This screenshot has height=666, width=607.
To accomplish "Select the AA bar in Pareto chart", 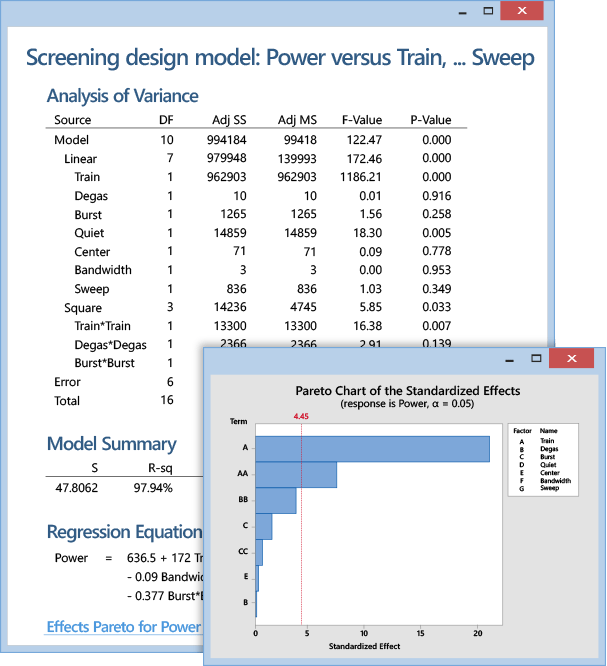I will coord(296,474).
